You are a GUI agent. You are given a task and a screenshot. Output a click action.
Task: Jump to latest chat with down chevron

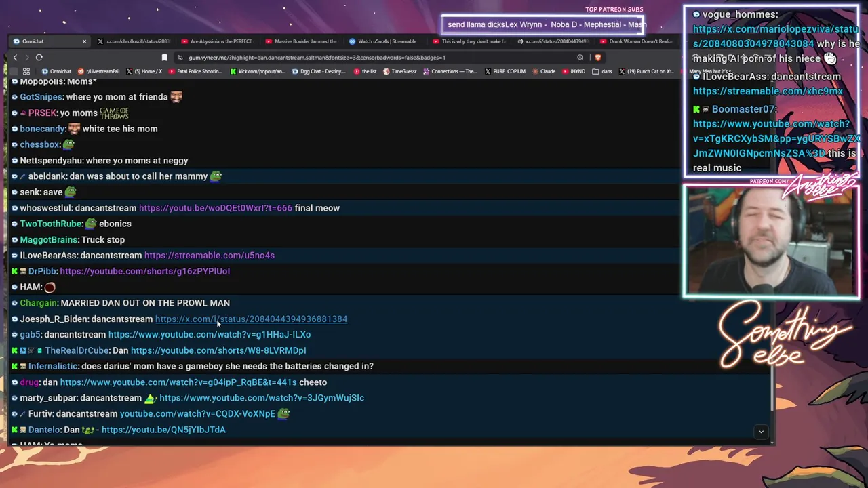(x=761, y=432)
